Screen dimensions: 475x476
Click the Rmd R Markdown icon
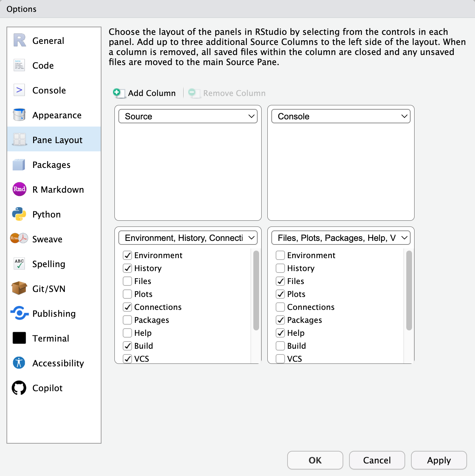click(x=19, y=189)
